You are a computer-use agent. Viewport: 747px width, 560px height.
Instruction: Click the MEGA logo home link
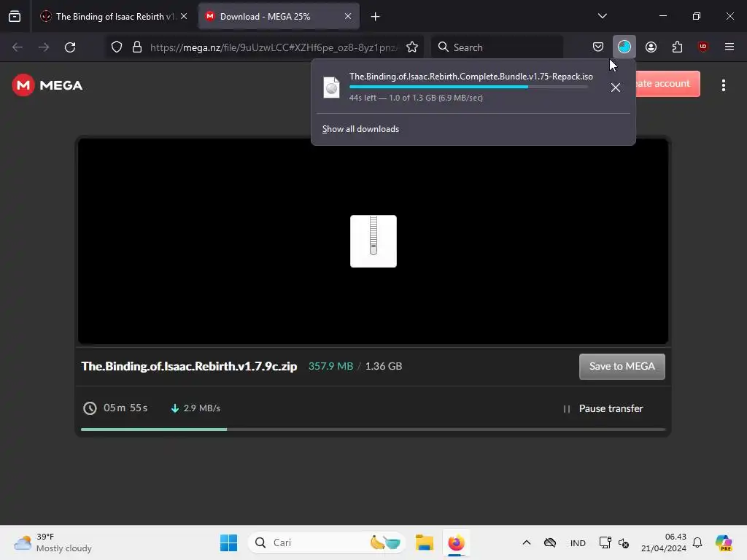[47, 85]
